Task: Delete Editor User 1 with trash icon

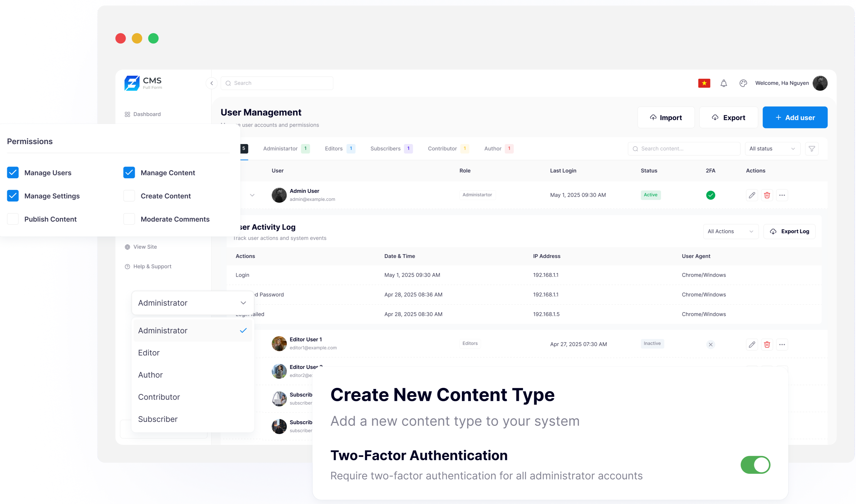Action: (x=767, y=345)
